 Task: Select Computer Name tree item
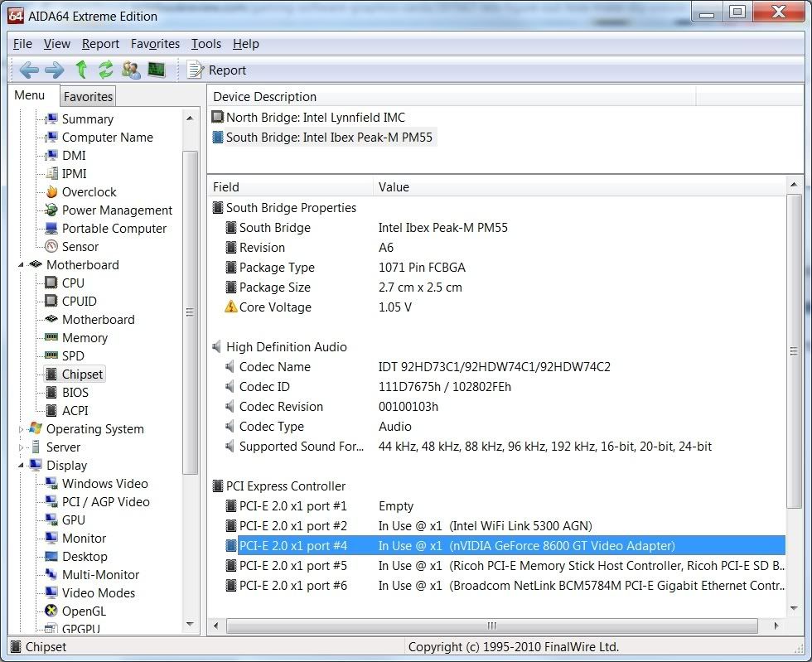[x=107, y=138]
